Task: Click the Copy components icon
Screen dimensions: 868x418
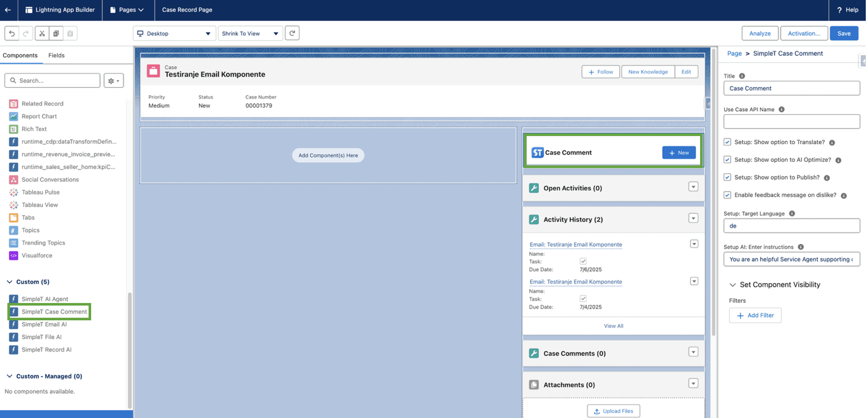Action: (x=56, y=33)
